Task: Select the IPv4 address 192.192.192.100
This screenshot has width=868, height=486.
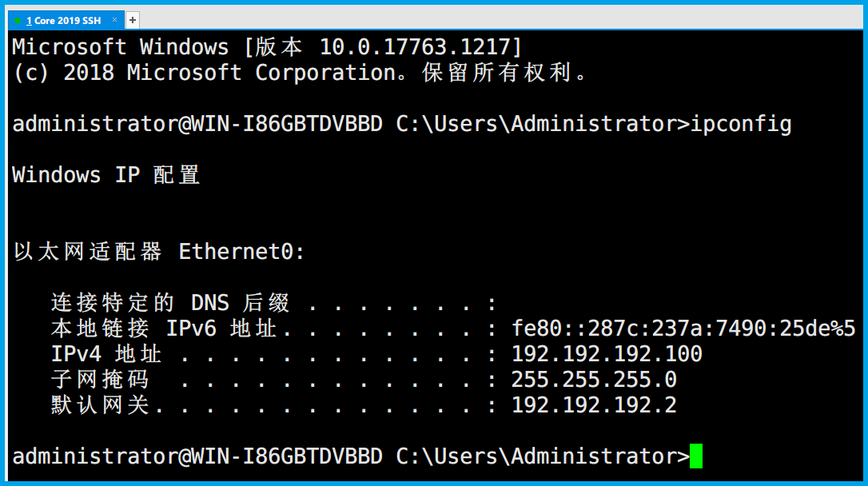Action: 607,353
